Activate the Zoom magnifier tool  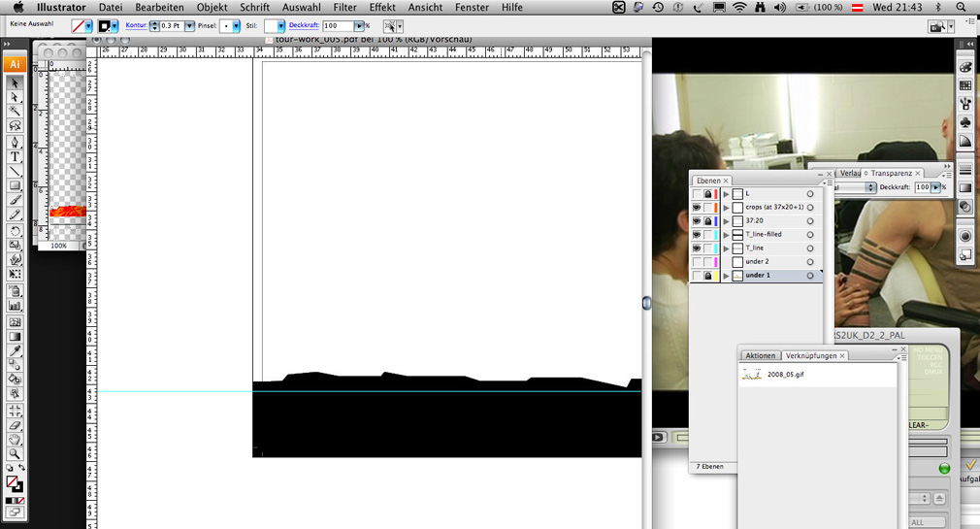(15, 453)
